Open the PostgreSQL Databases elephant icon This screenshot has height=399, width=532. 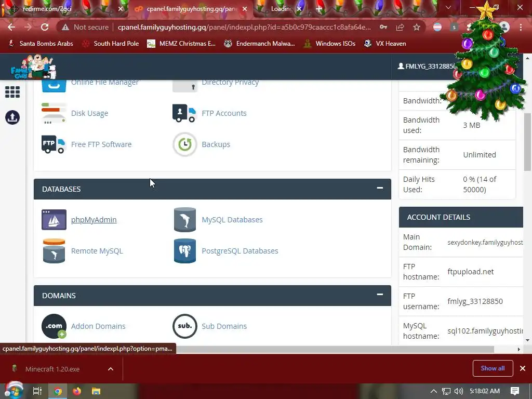185,251
